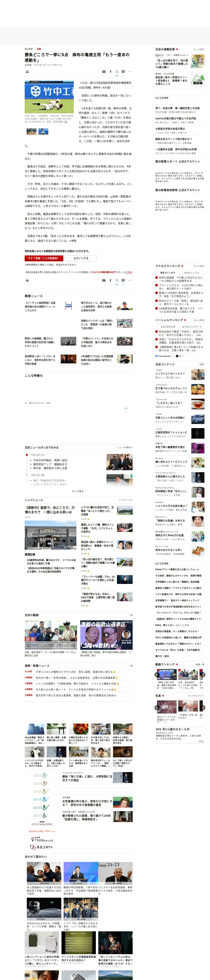Open the top more-options ellipsis icon
The image size is (210, 980).
click(x=130, y=72)
